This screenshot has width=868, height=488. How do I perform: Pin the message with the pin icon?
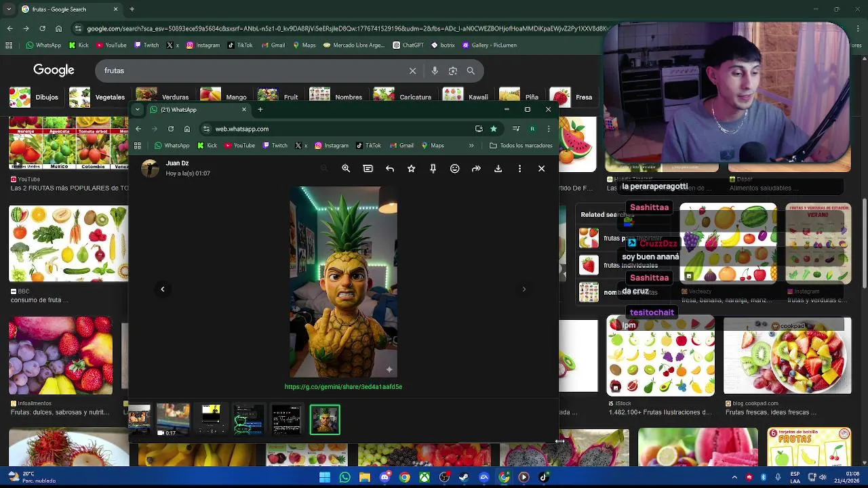(433, 168)
